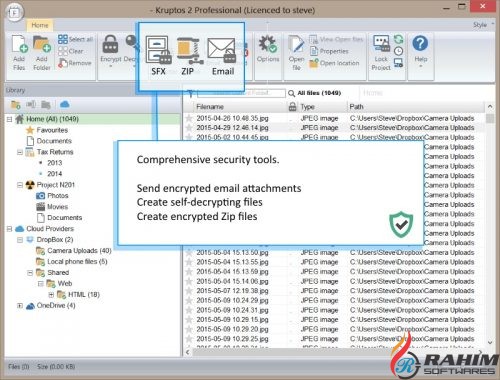The height and width of the screenshot is (380, 500).
Task: Click the green sync arrows icon
Action: (398, 39)
